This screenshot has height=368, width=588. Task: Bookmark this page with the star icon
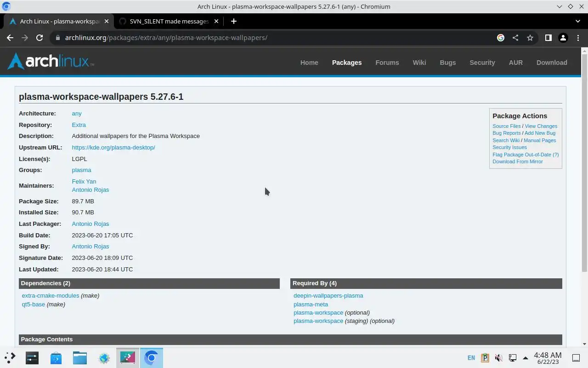coord(530,38)
